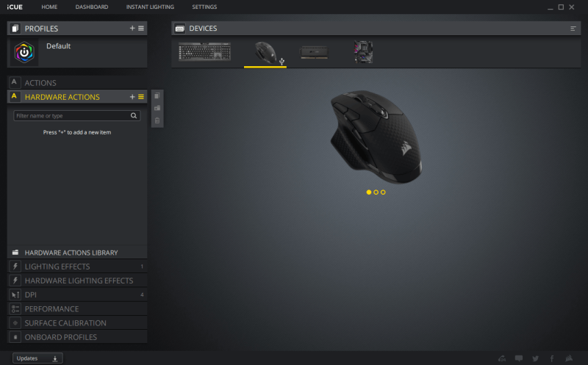Click the Updates button
The width and height of the screenshot is (588, 365).
coord(37,358)
